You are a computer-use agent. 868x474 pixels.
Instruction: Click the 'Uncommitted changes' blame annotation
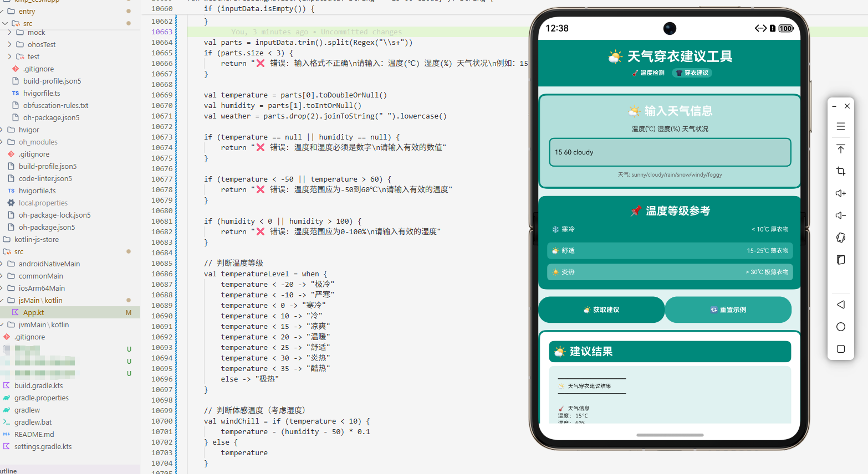tap(361, 32)
